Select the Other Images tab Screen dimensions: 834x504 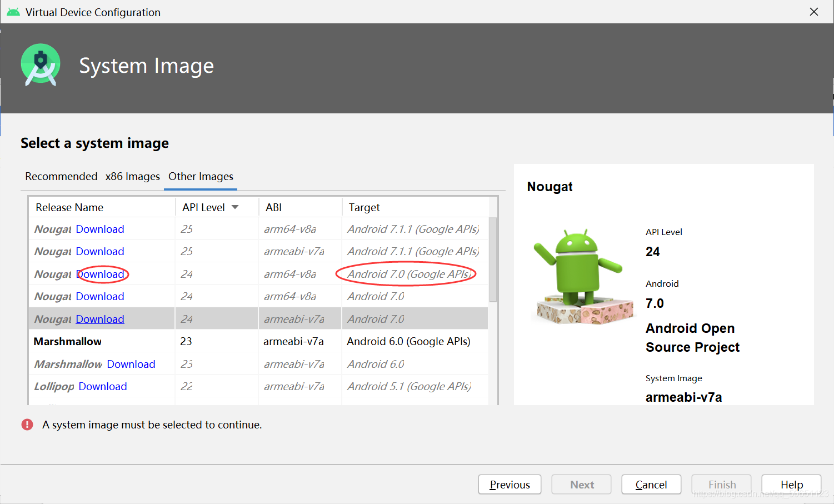[x=201, y=176]
